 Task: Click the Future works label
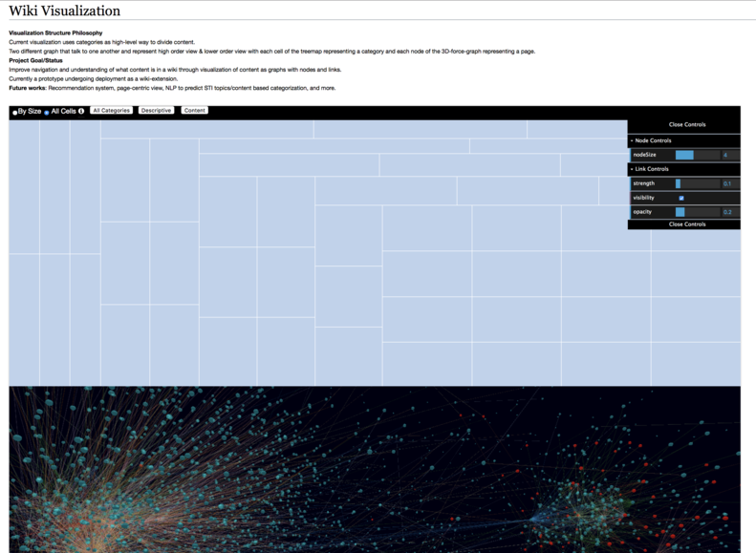pyautogui.click(x=28, y=88)
